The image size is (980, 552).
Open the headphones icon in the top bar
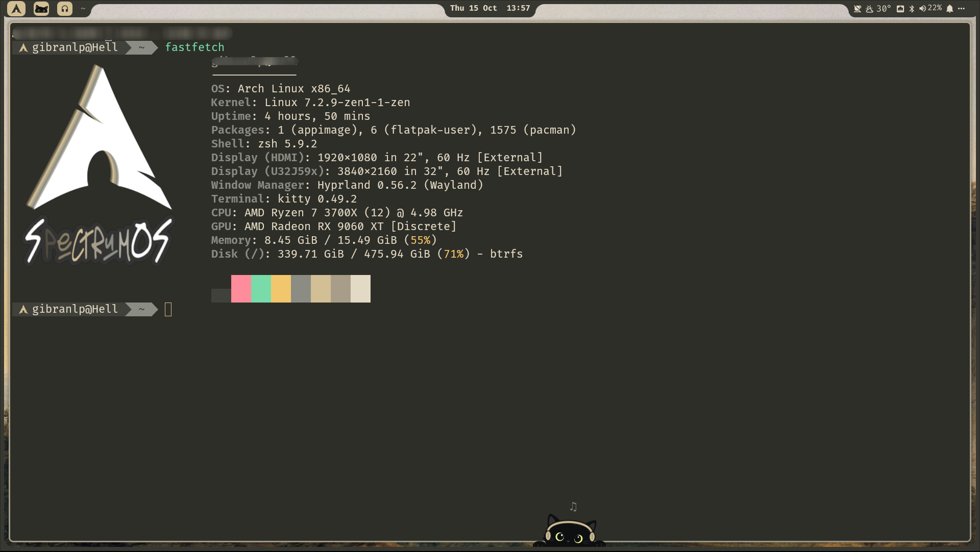[x=65, y=9]
